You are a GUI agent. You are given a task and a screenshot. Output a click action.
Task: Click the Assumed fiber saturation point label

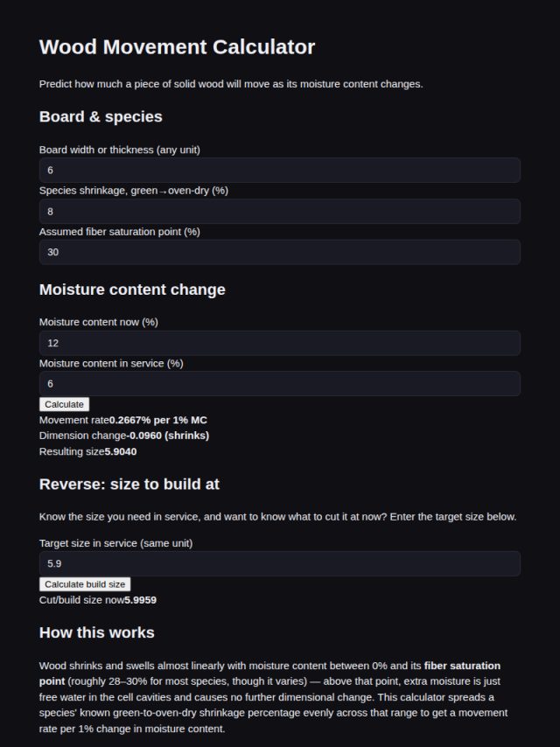(x=120, y=232)
